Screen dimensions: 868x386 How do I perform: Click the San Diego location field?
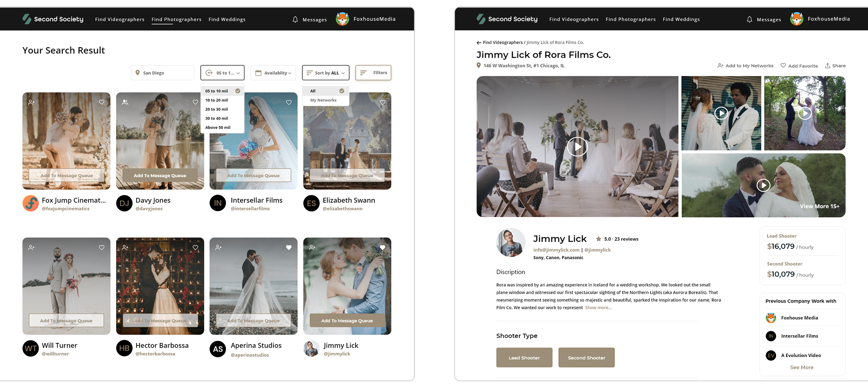click(162, 73)
